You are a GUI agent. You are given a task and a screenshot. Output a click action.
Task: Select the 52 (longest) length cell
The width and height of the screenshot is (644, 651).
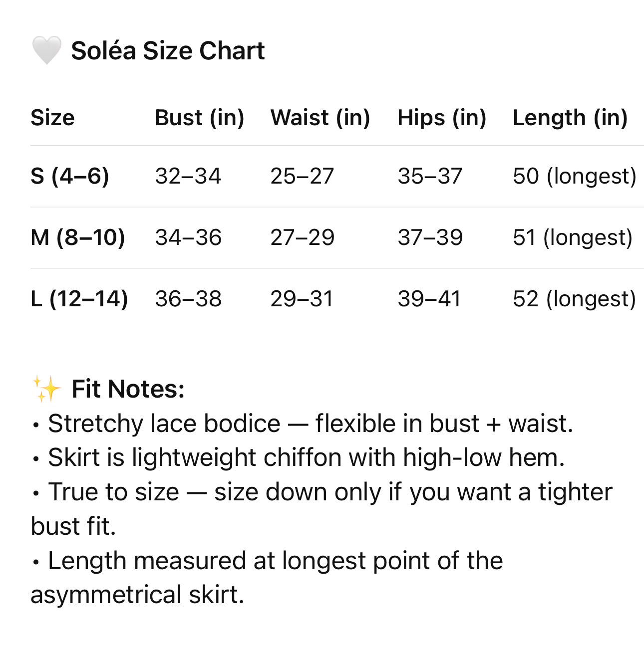coord(575,299)
